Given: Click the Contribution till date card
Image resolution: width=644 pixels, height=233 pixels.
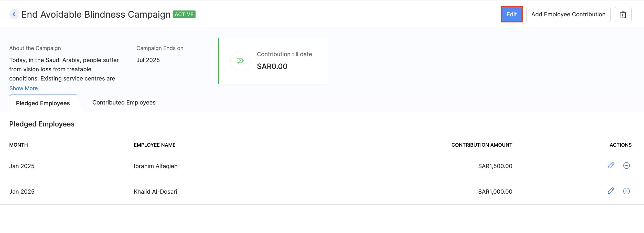Looking at the screenshot, I should click(x=284, y=61).
